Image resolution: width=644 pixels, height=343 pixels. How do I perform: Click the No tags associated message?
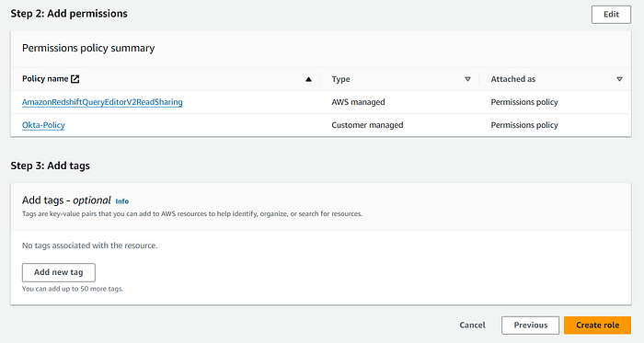click(x=89, y=246)
